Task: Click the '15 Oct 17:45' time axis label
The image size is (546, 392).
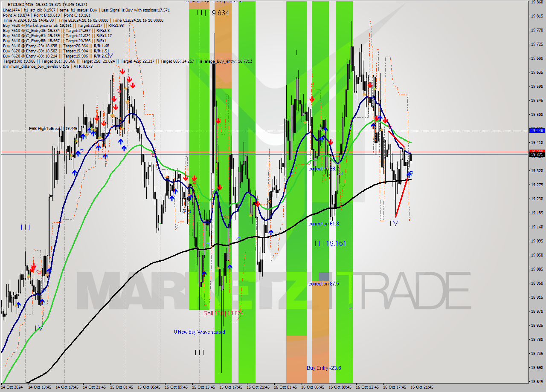Action: (x=230, y=387)
